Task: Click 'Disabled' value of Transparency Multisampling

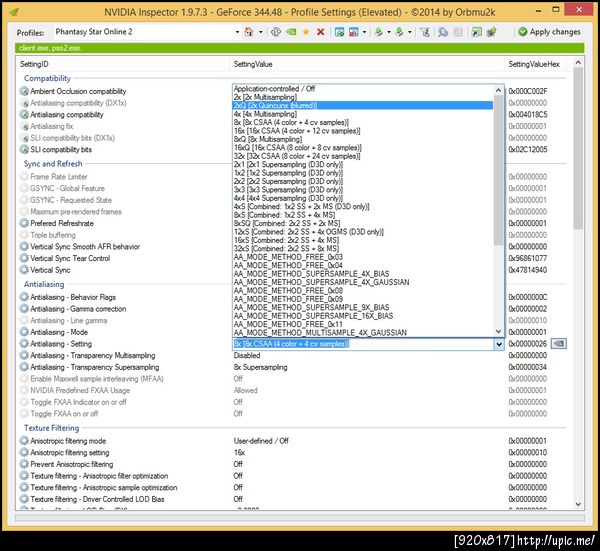Action: 247,355
